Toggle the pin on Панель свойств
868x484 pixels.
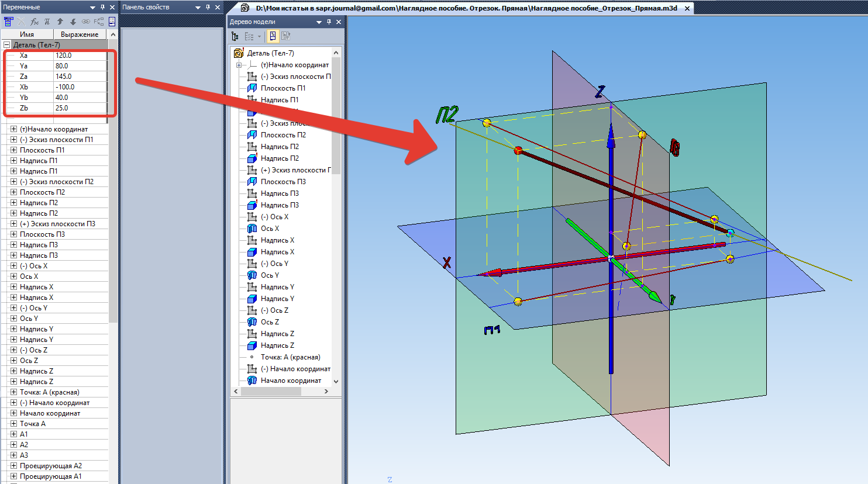click(208, 7)
